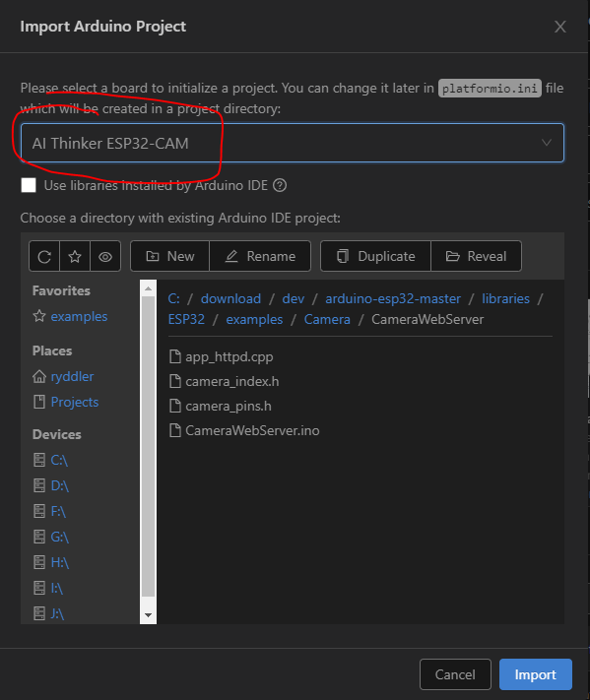
Task: Click the home icon beside ryddler
Action: [39, 376]
